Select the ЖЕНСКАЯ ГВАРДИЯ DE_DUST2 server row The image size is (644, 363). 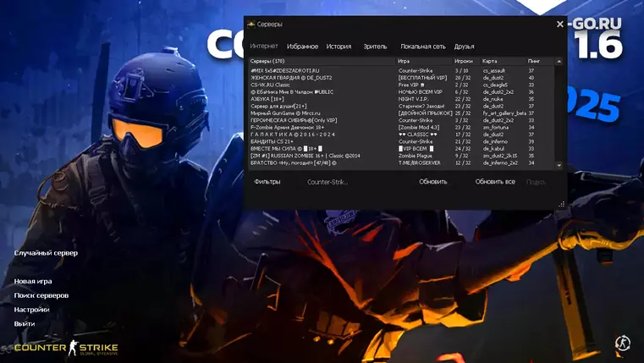tap(401, 78)
